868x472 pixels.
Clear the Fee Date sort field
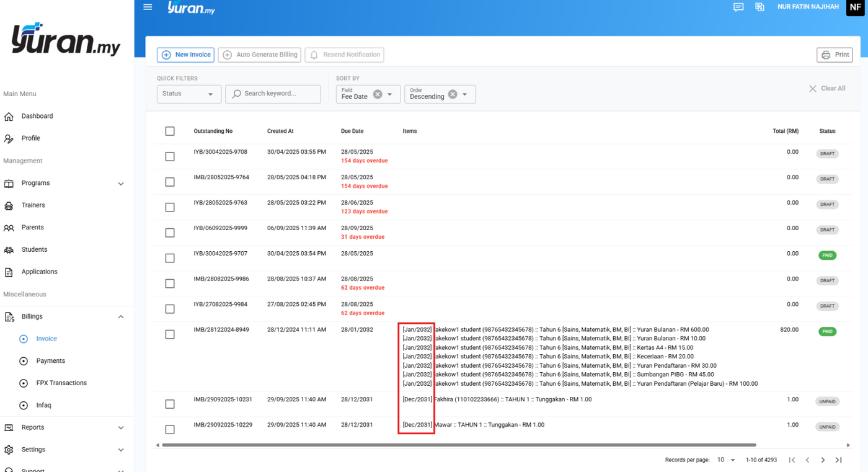pyautogui.click(x=378, y=94)
